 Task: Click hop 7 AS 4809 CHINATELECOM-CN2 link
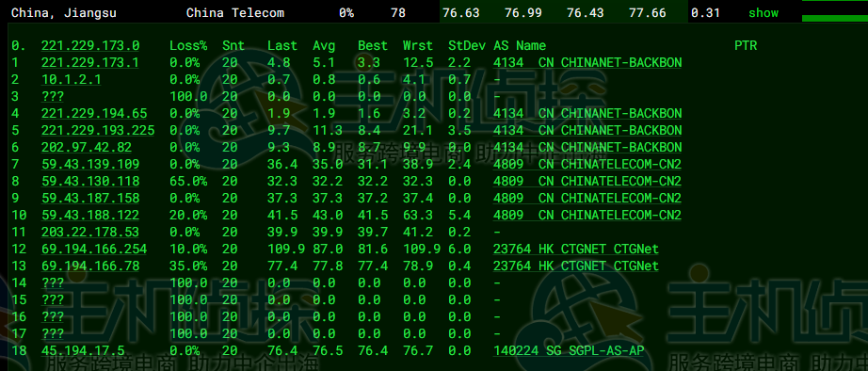pyautogui.click(x=587, y=165)
